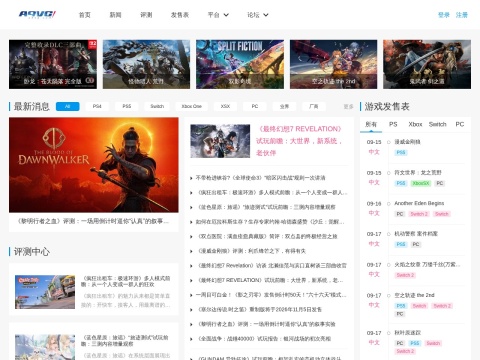Screen dimensions: 480x360
Task: Click the 登录 login link
Action: point(444,15)
